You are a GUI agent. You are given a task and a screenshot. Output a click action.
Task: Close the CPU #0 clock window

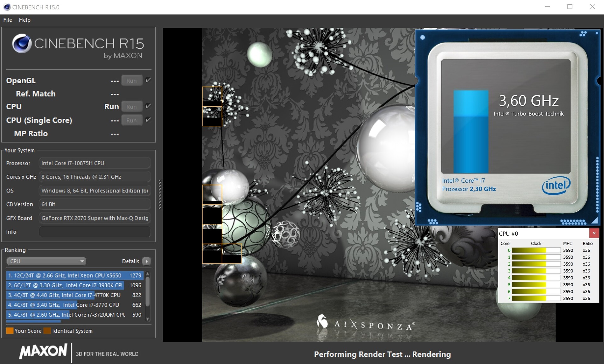coord(594,233)
